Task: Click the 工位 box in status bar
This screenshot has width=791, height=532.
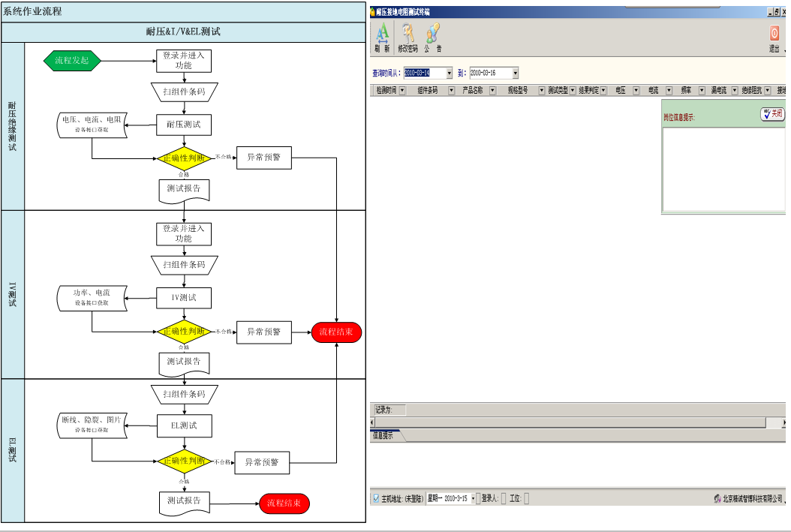Action: (x=526, y=498)
